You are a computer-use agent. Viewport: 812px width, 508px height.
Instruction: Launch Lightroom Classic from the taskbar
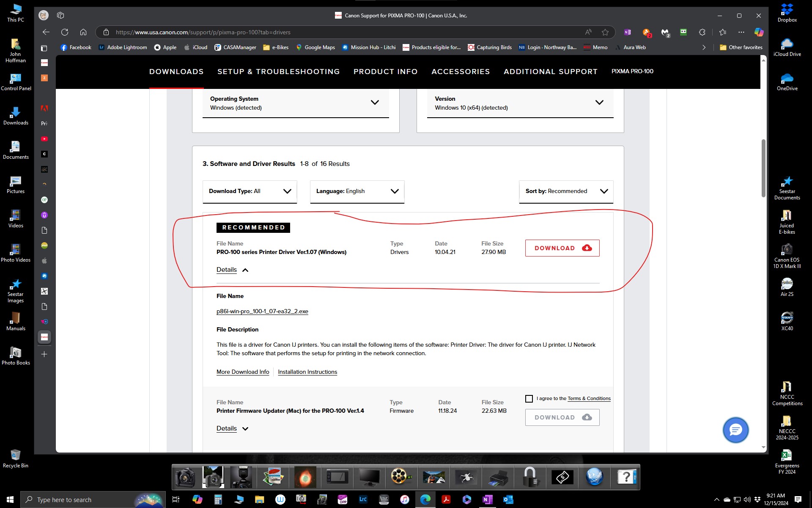pos(363,500)
